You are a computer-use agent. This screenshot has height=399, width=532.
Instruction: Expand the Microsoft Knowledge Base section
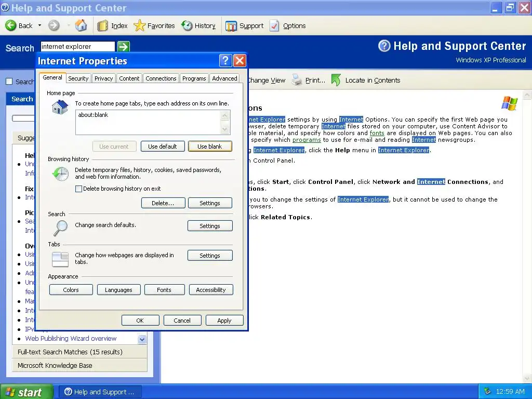pos(79,365)
